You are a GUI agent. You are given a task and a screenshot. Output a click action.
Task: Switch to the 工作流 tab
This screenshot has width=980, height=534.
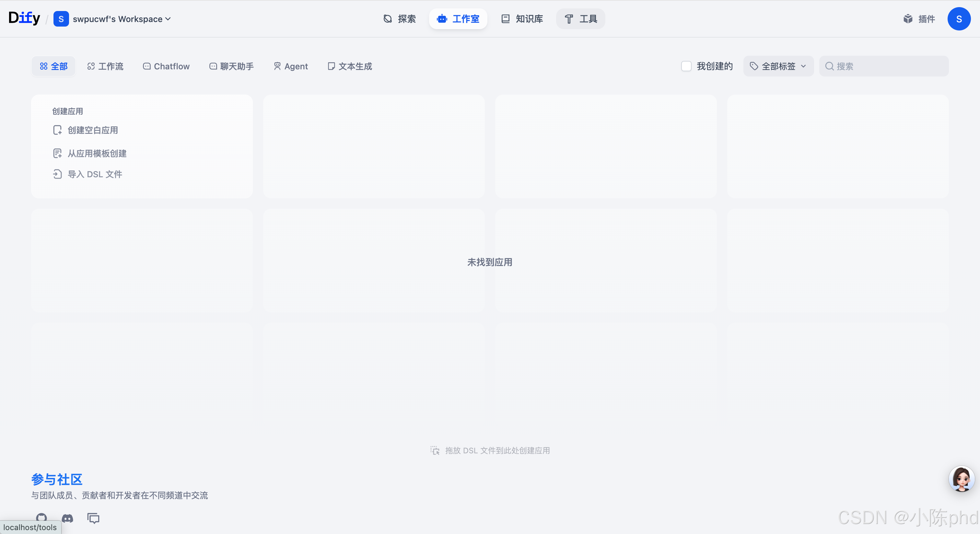[105, 66]
